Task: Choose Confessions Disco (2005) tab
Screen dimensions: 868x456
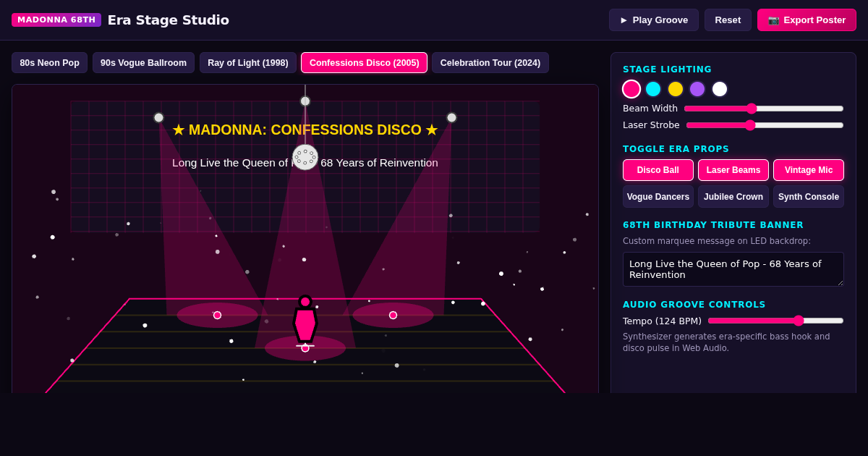Action: [x=364, y=63]
